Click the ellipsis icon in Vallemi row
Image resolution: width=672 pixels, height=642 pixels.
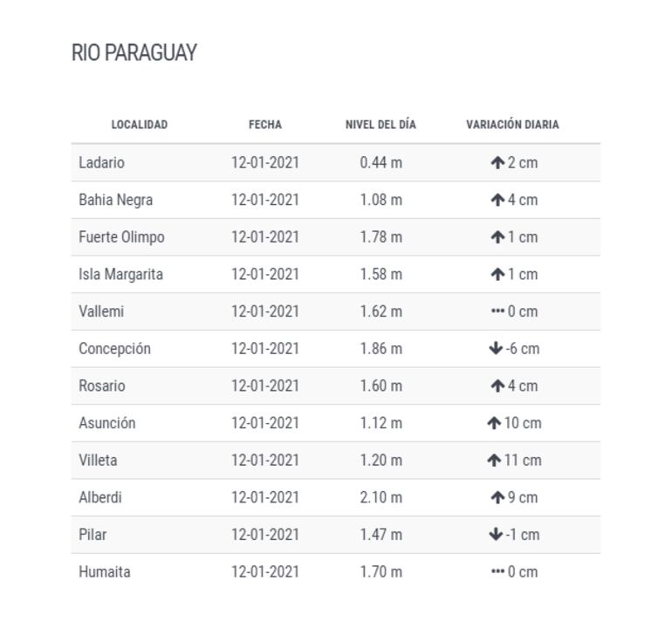(x=497, y=311)
